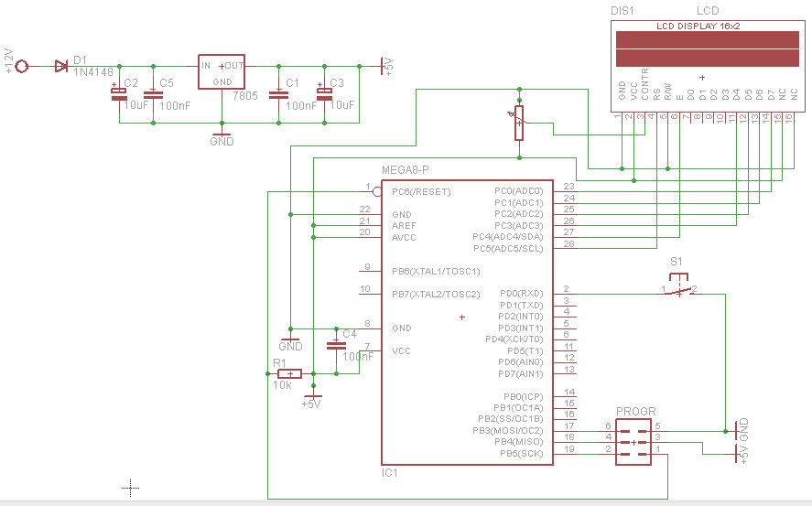Select the +5V symbol below R1
Viewport: 812px width, 506px height.
[312, 402]
